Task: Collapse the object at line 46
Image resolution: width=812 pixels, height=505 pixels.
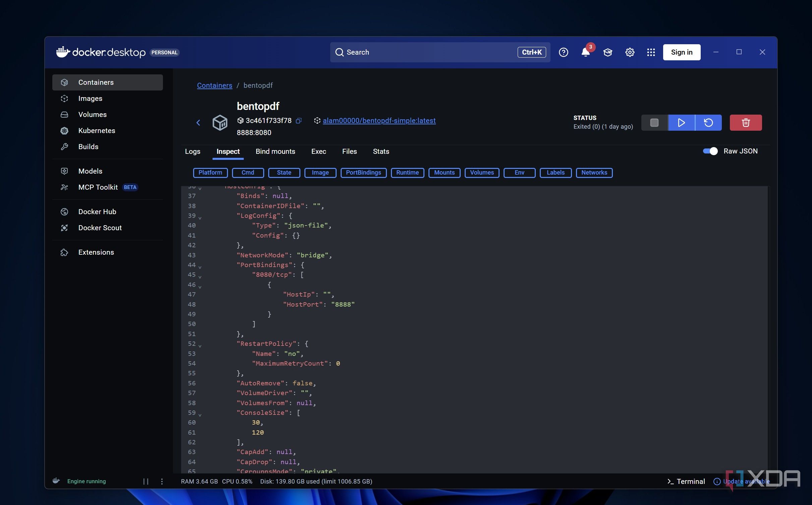Action: pos(200,287)
